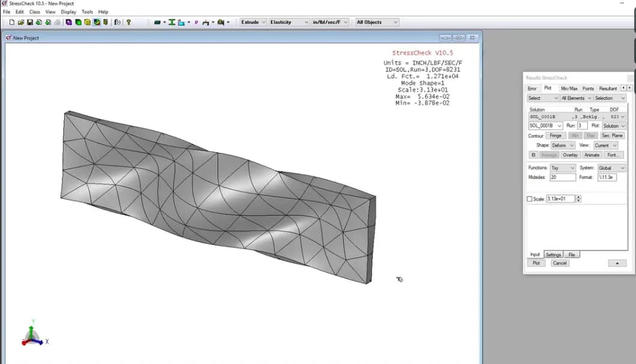
Task: Select the dark green solid tool icon
Action: tap(156, 22)
